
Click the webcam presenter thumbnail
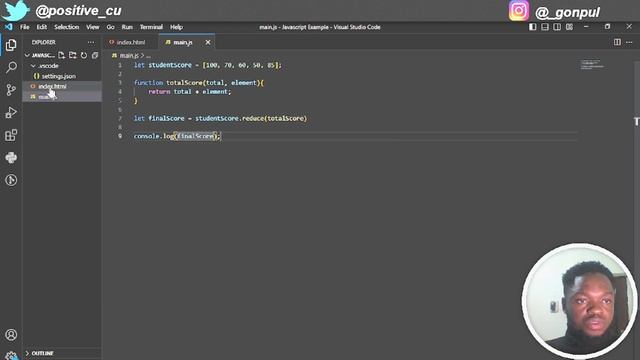[579, 300]
